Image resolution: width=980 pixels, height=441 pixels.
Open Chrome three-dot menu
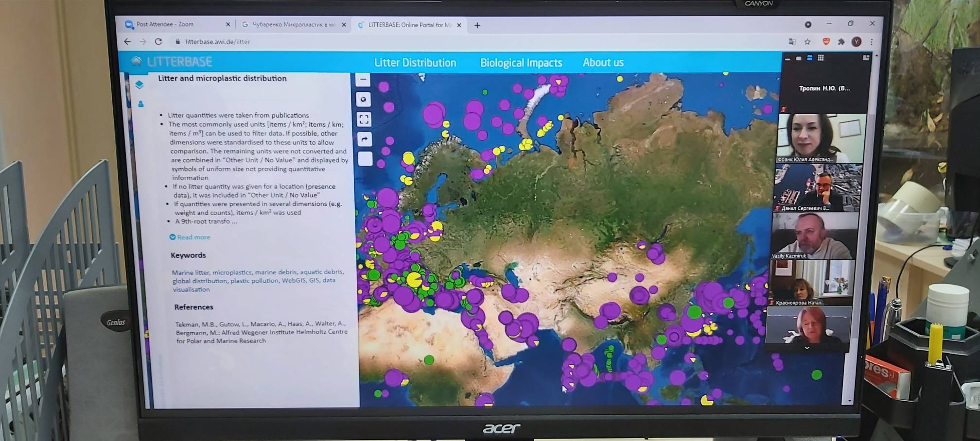tap(872, 42)
